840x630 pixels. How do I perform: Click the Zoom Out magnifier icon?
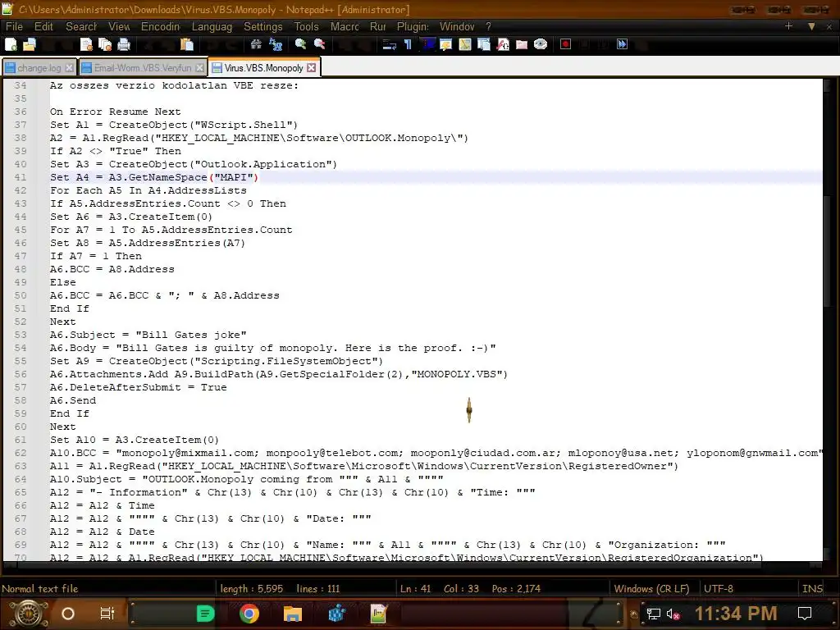click(320, 44)
